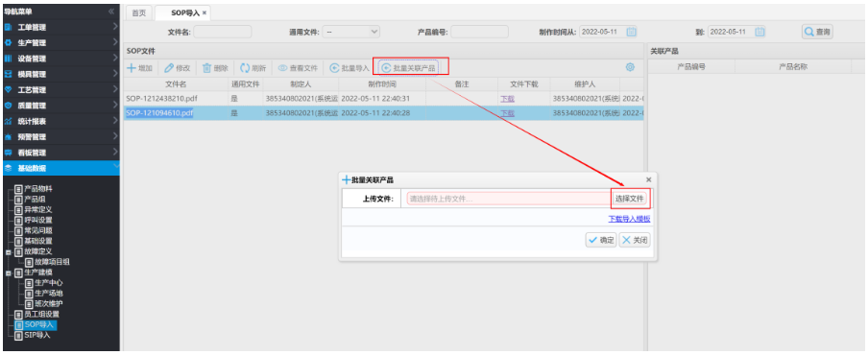
Task: Open the 生产管理 menu section
Action: 60,42
